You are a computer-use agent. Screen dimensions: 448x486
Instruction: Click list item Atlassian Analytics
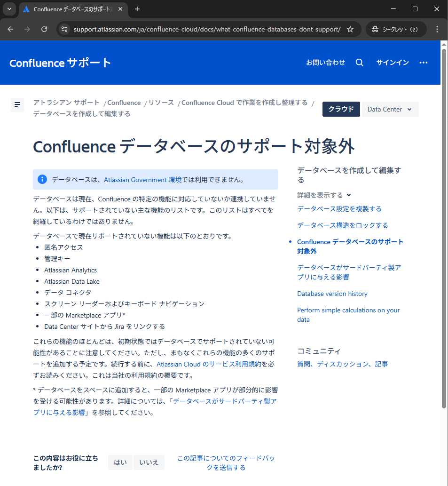click(71, 270)
